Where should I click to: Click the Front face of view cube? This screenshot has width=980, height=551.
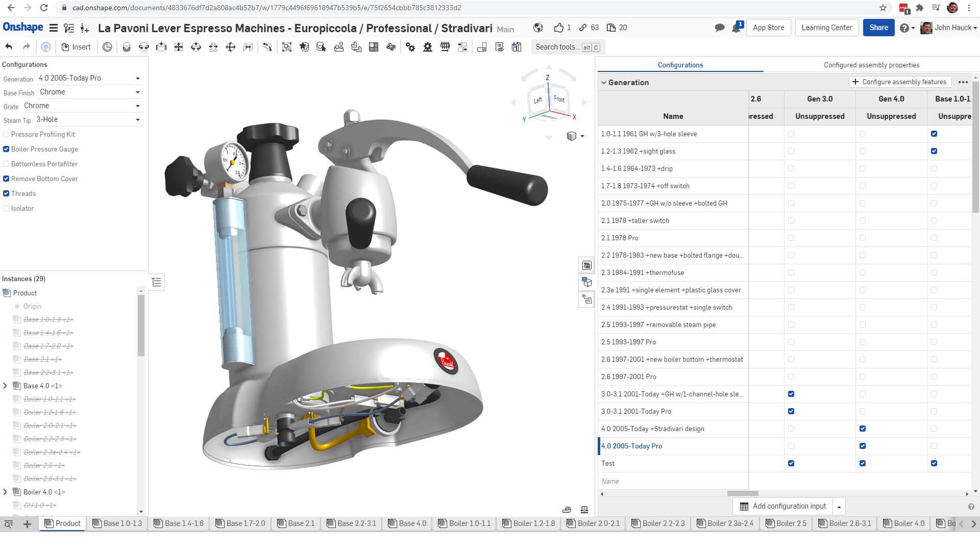pyautogui.click(x=559, y=99)
